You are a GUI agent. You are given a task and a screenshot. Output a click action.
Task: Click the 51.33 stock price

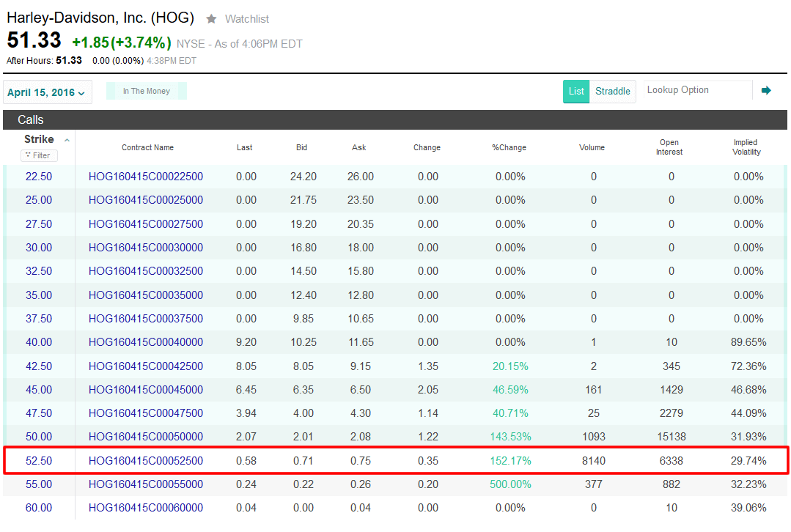pos(34,40)
